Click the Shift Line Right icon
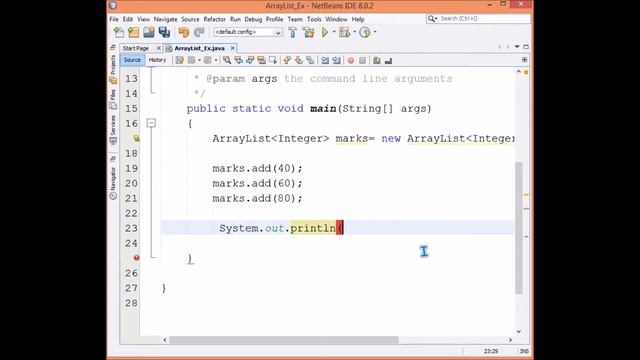 [x=336, y=60]
